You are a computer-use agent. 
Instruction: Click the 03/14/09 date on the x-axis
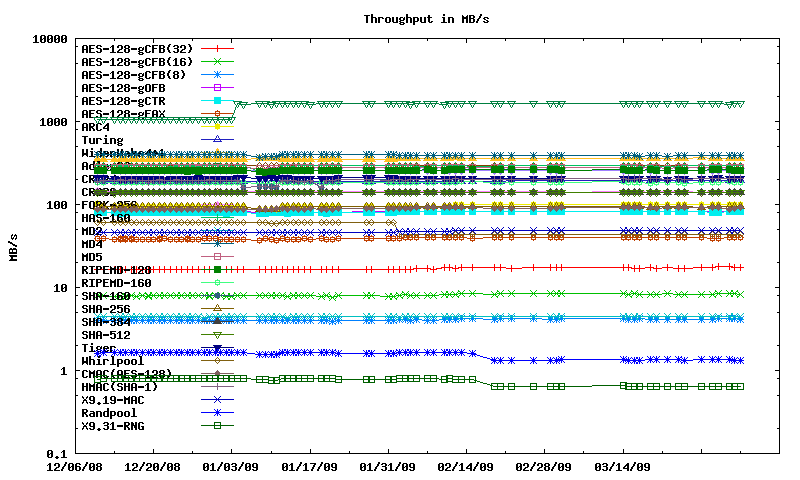tap(622, 467)
